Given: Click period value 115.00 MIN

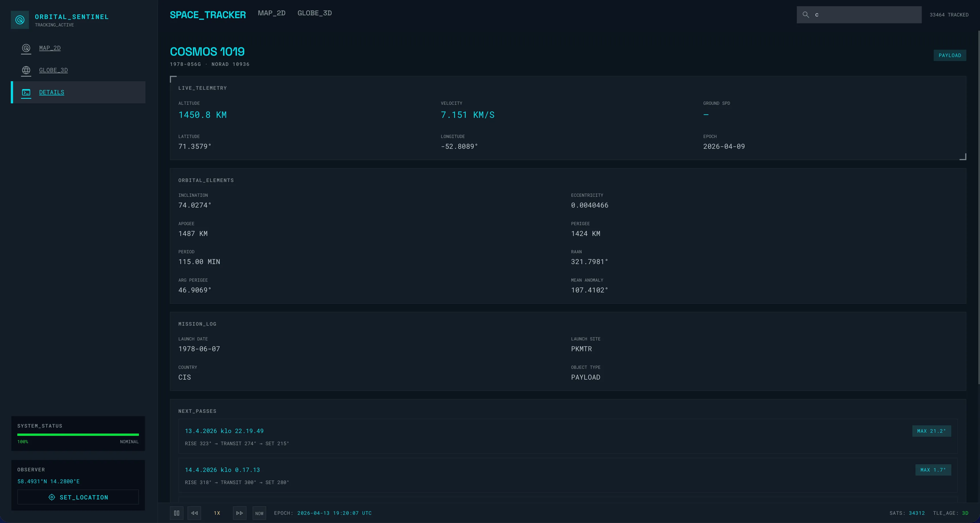Looking at the screenshot, I should point(199,262).
